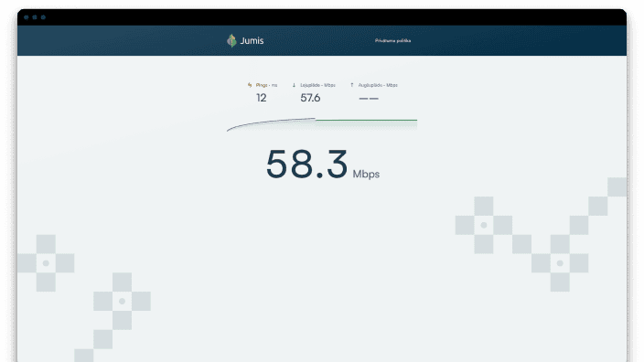Select the ping value 12

click(x=262, y=98)
